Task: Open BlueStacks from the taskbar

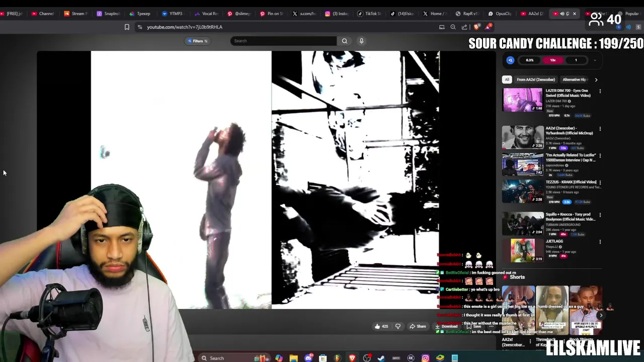Action: tap(440, 358)
